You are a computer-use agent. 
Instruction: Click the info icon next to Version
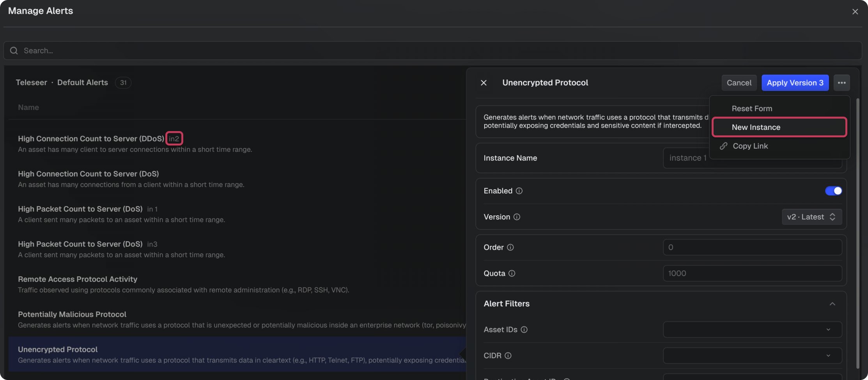point(517,217)
